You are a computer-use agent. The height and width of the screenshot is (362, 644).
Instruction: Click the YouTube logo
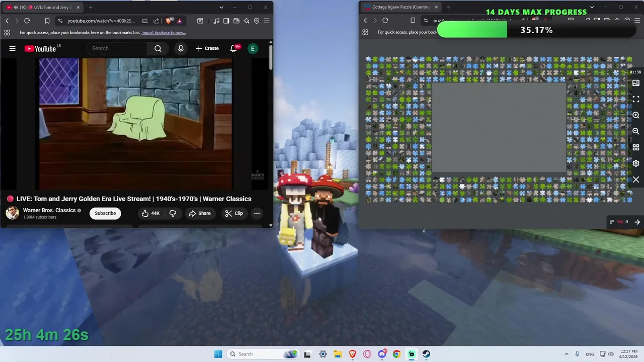click(40, 48)
